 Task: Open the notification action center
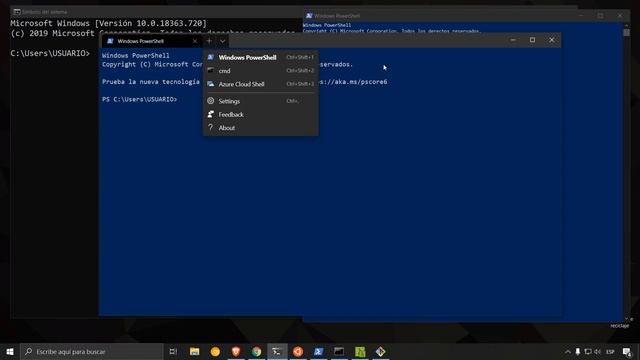click(627, 351)
